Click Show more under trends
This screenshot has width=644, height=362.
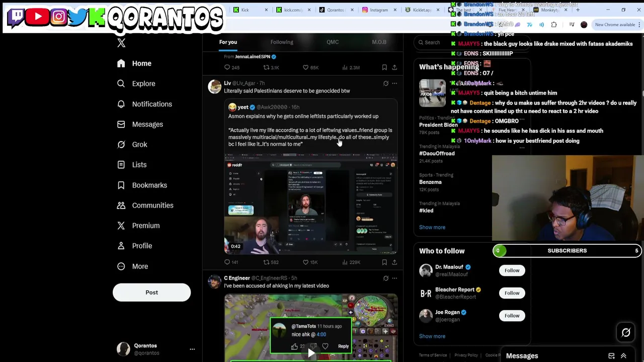point(432,227)
